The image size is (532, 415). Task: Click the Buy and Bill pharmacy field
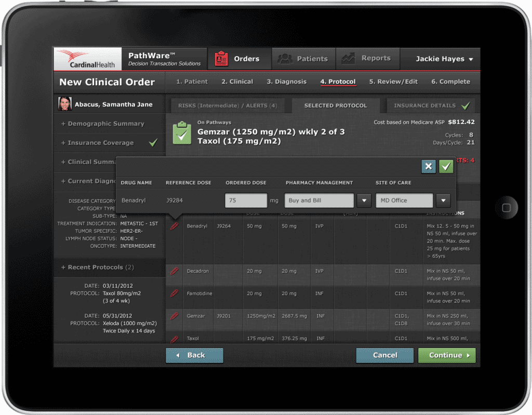pyautogui.click(x=320, y=200)
